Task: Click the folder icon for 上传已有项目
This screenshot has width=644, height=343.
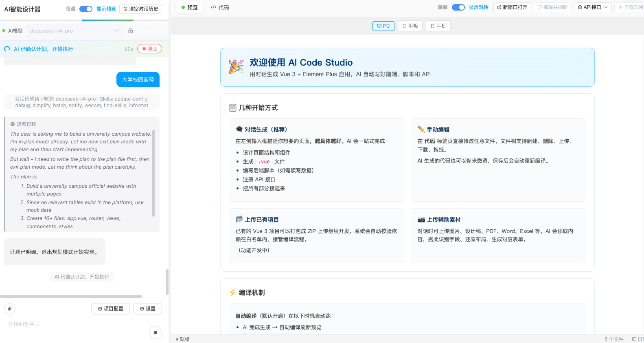Action: [239, 219]
